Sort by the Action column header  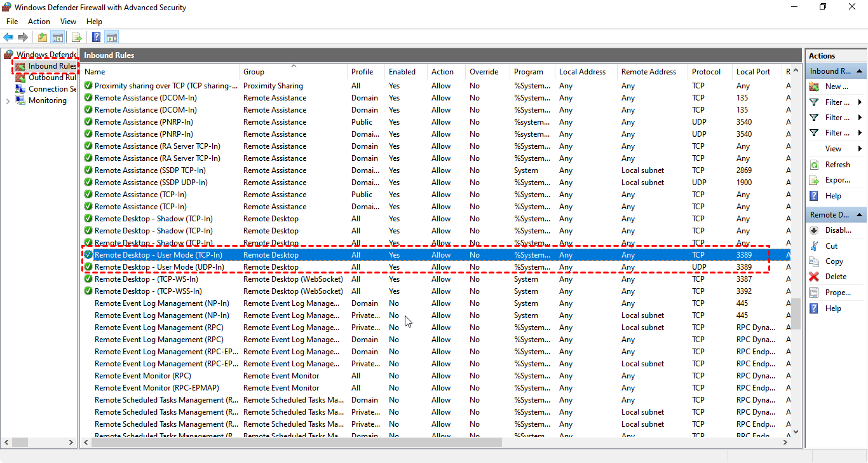point(447,72)
